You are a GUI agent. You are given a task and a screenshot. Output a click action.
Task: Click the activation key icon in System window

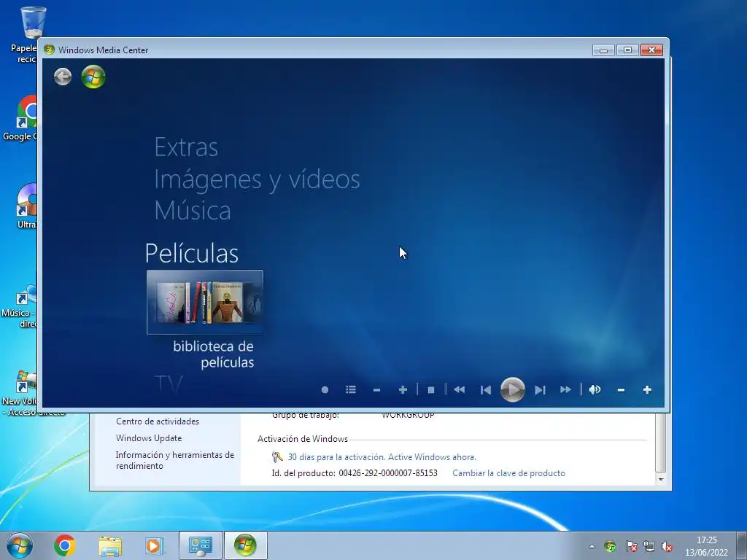(277, 457)
